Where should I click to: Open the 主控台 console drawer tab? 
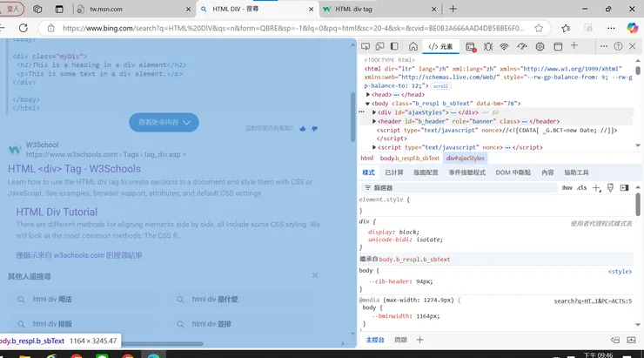[x=375, y=340]
